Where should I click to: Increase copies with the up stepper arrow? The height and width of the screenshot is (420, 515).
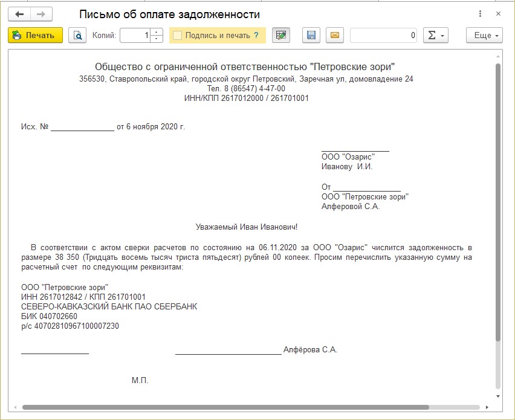click(157, 32)
